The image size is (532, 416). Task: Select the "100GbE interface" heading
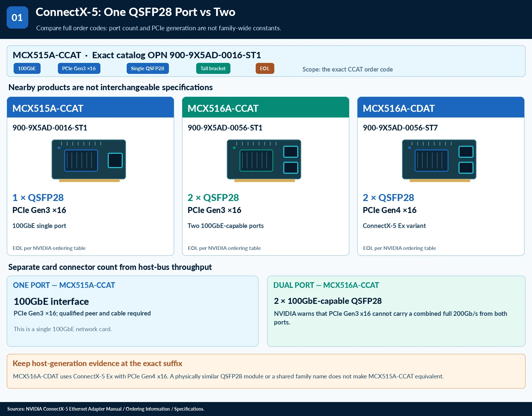51,302
